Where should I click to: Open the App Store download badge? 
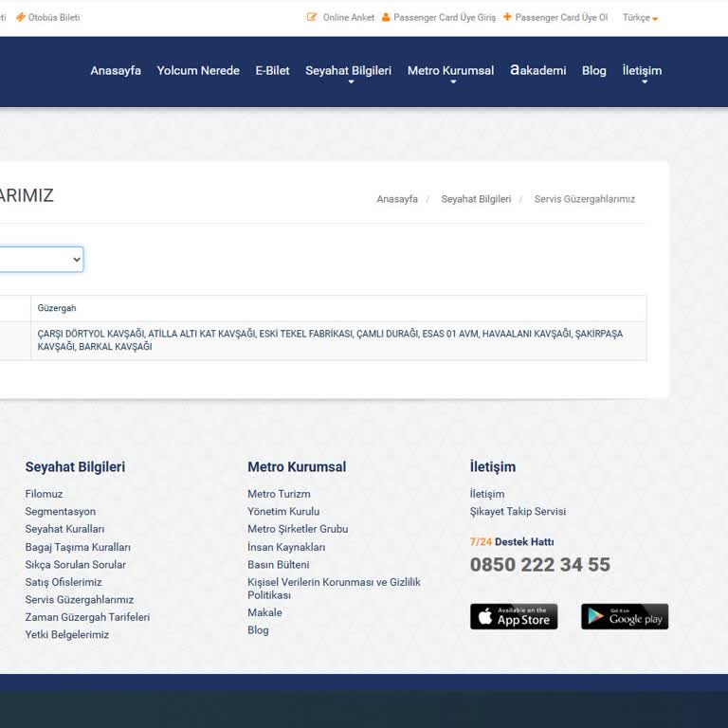tap(514, 616)
